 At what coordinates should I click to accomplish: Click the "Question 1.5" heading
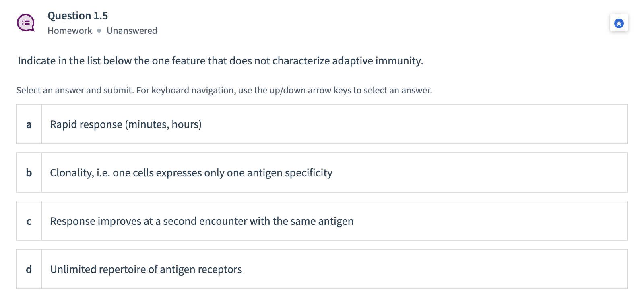click(x=78, y=16)
